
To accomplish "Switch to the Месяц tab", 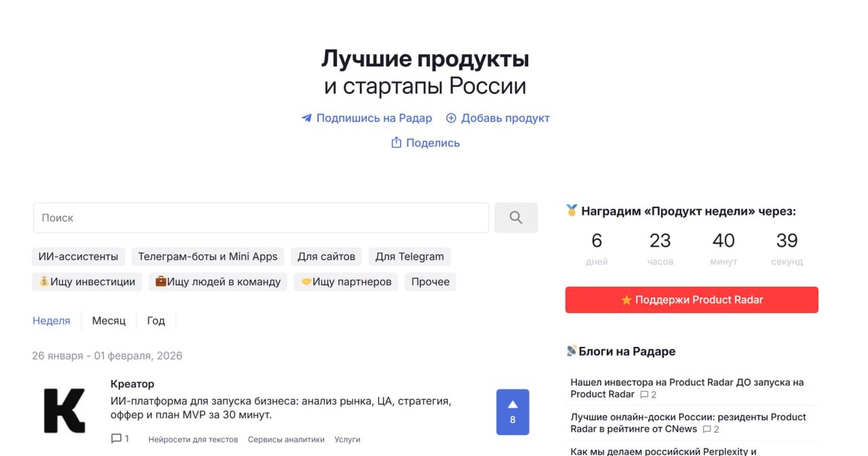I will (x=109, y=320).
